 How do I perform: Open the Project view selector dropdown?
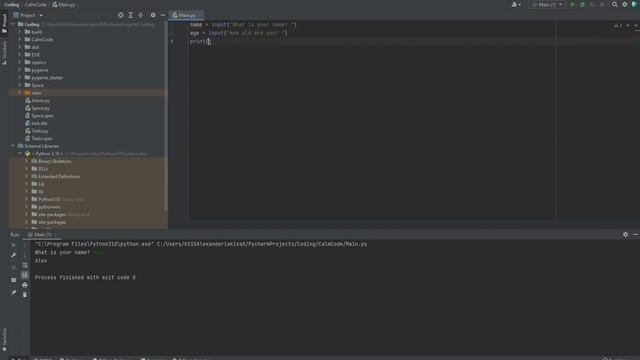tap(28, 15)
